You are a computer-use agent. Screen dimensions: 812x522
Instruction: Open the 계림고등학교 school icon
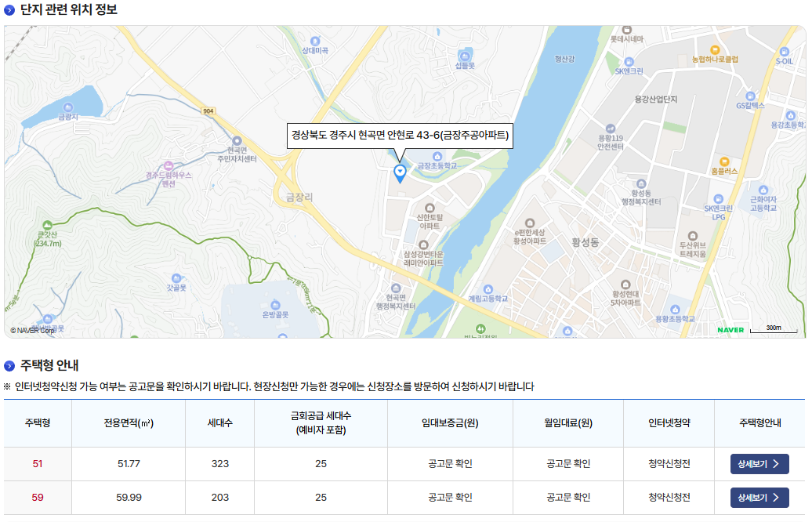tap(488, 289)
